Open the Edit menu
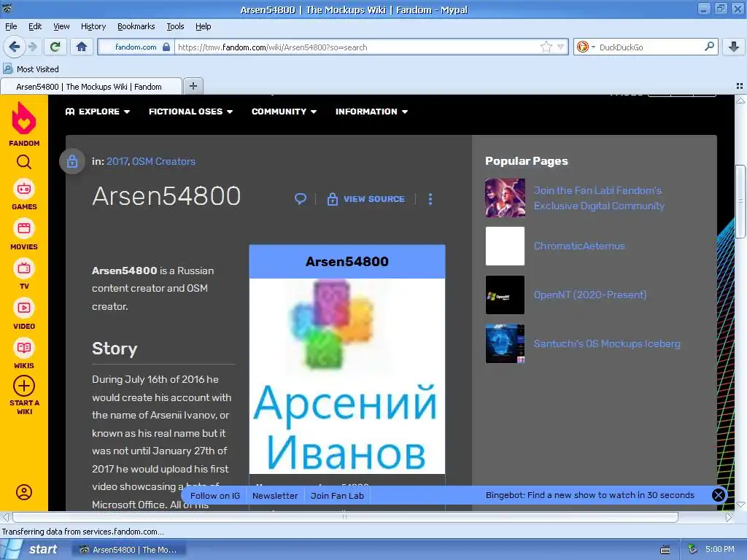Image resolution: width=747 pixels, height=560 pixels. (35, 26)
